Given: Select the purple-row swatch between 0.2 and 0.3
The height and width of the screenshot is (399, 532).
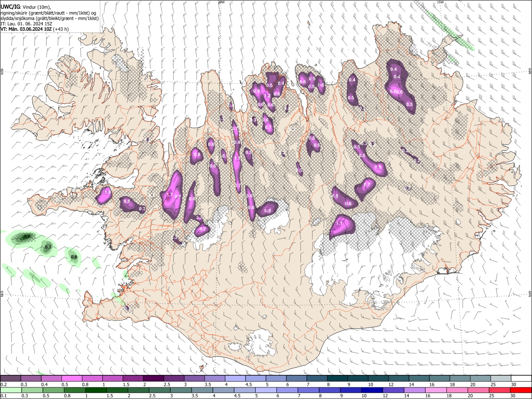Looking at the screenshot, I should (10, 378).
